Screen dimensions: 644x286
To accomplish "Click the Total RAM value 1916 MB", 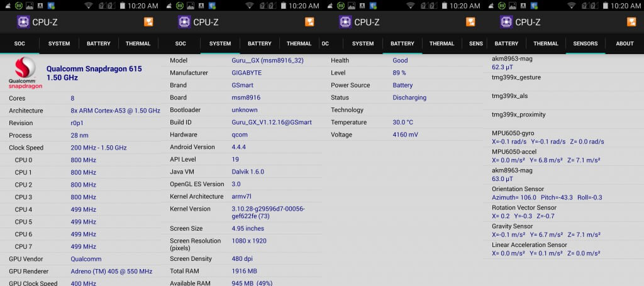I will (245, 271).
